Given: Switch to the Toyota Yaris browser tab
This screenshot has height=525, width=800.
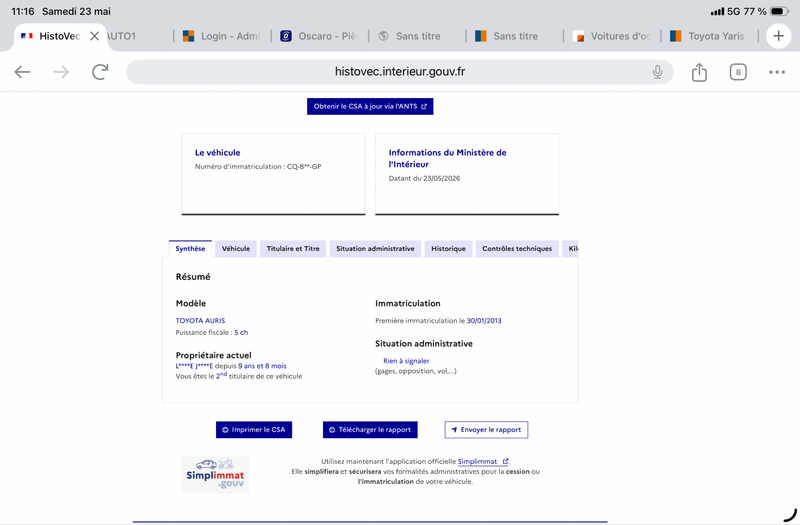Looking at the screenshot, I should [708, 36].
